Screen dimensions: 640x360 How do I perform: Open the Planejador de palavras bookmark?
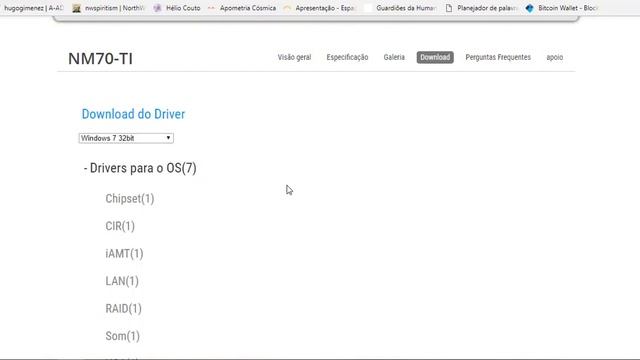(x=482, y=8)
